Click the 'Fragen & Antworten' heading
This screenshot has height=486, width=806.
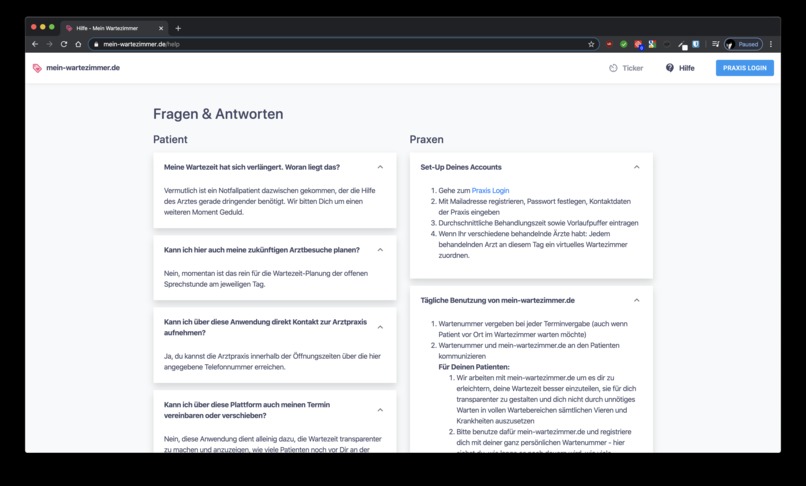point(218,114)
